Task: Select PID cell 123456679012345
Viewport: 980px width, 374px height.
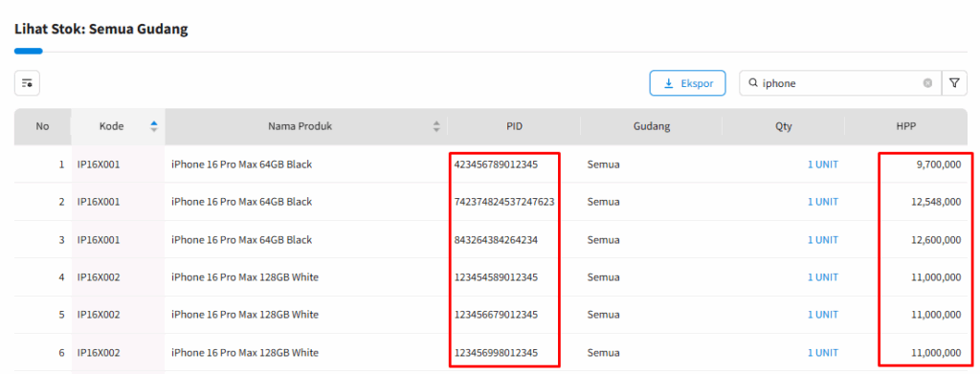Action: (496, 315)
